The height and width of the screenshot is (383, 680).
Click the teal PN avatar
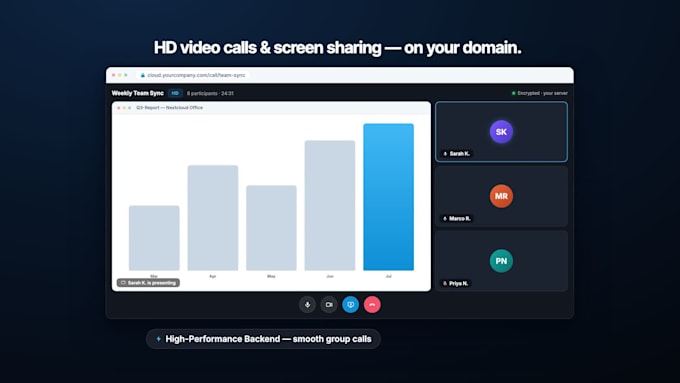tap(501, 261)
